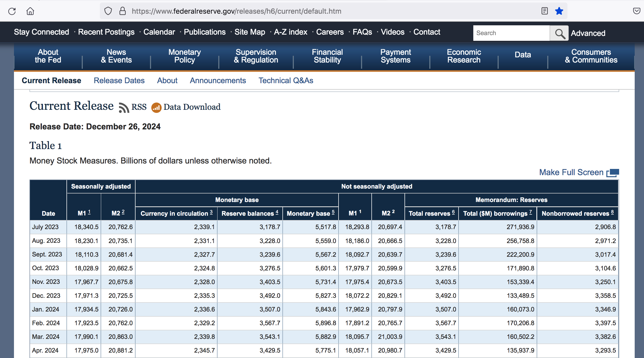The image size is (644, 358).
Task: Open Site Map
Action: pyautogui.click(x=250, y=32)
